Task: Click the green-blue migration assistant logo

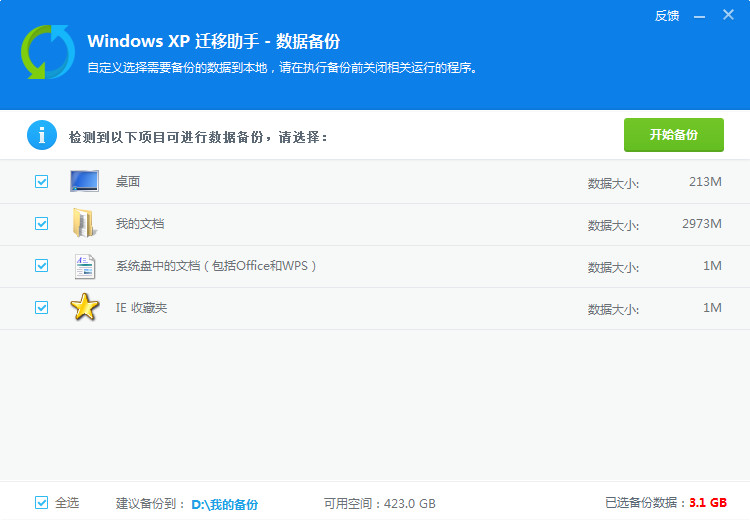Action: tap(48, 52)
